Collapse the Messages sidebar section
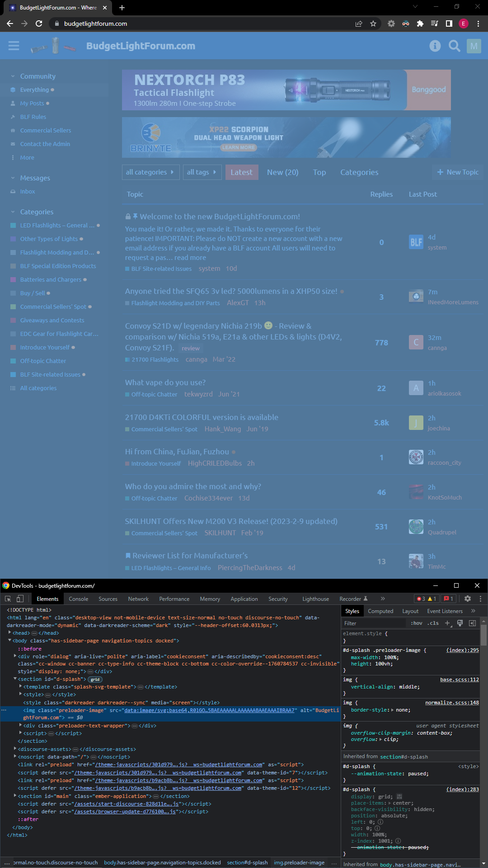 point(13,178)
